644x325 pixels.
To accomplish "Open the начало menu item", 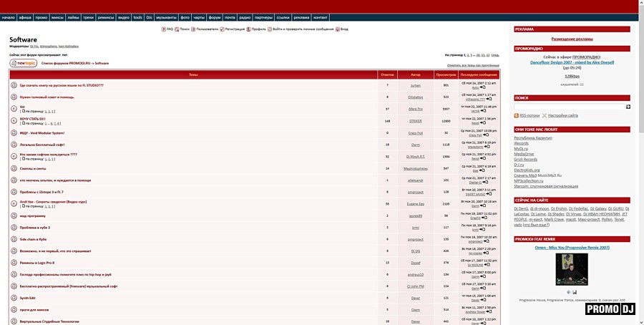I will pyautogui.click(x=8, y=17).
